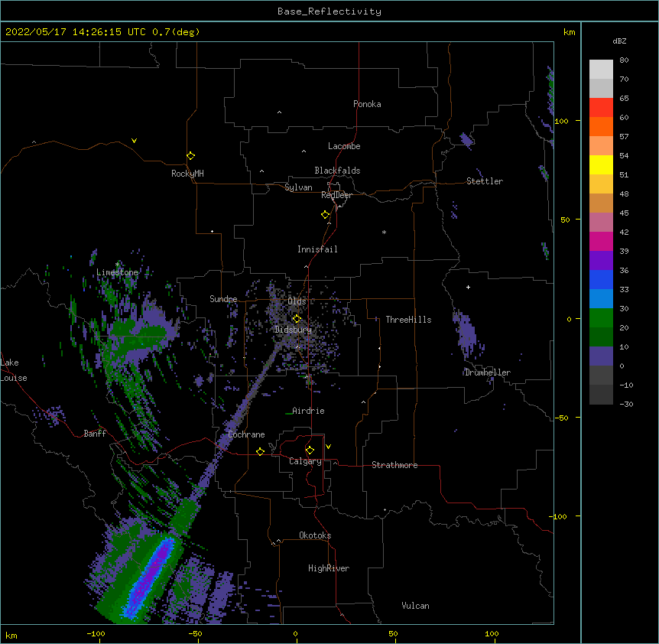Click the HighRiver label
Screen dimensions: 659x644
[x=329, y=568]
